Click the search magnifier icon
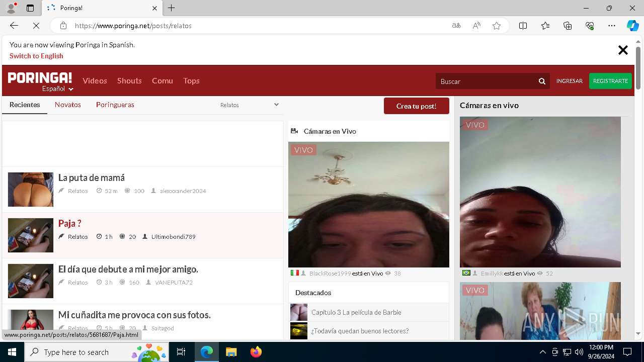The image size is (644, 362). pos(542,81)
